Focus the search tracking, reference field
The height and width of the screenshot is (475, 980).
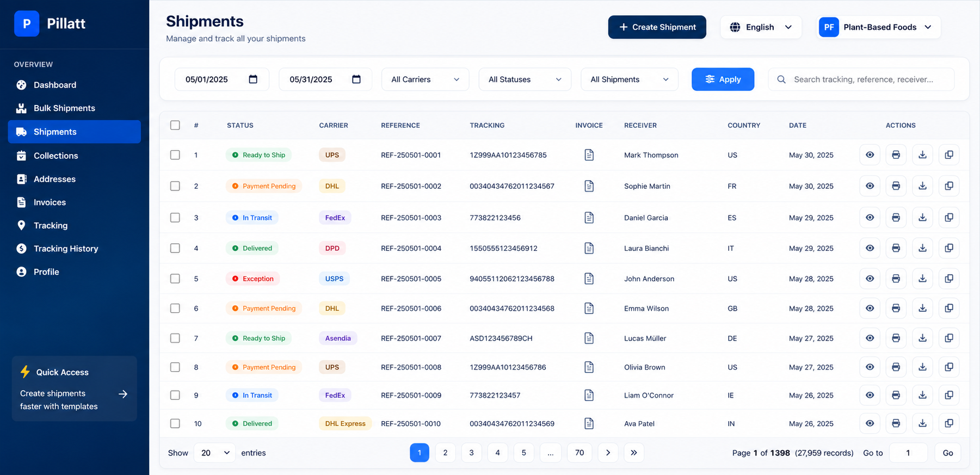point(861,79)
